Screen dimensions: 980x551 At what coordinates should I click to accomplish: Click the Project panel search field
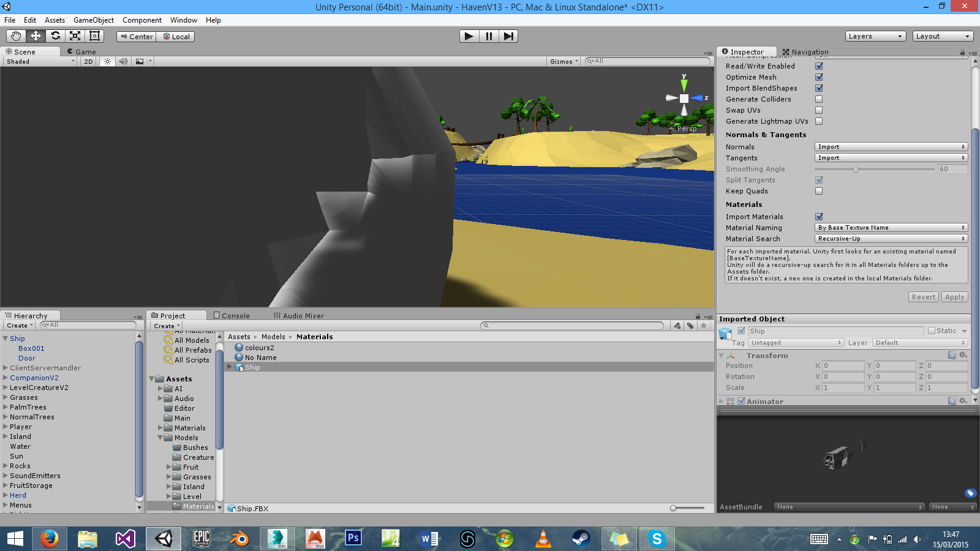(572, 326)
